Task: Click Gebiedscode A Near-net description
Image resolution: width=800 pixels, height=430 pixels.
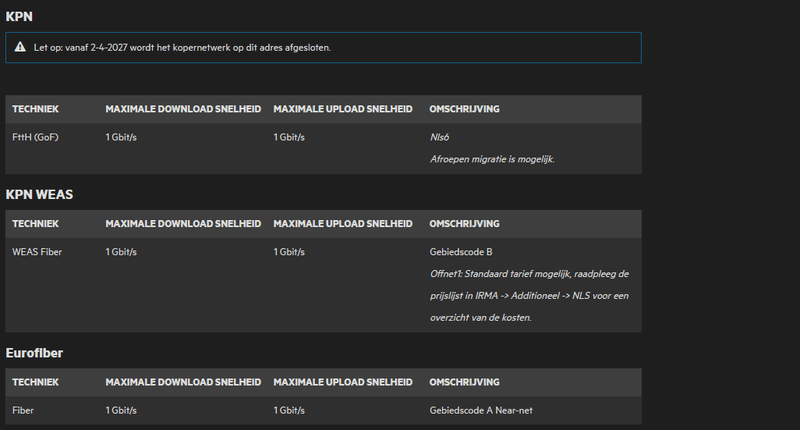Action: point(483,410)
